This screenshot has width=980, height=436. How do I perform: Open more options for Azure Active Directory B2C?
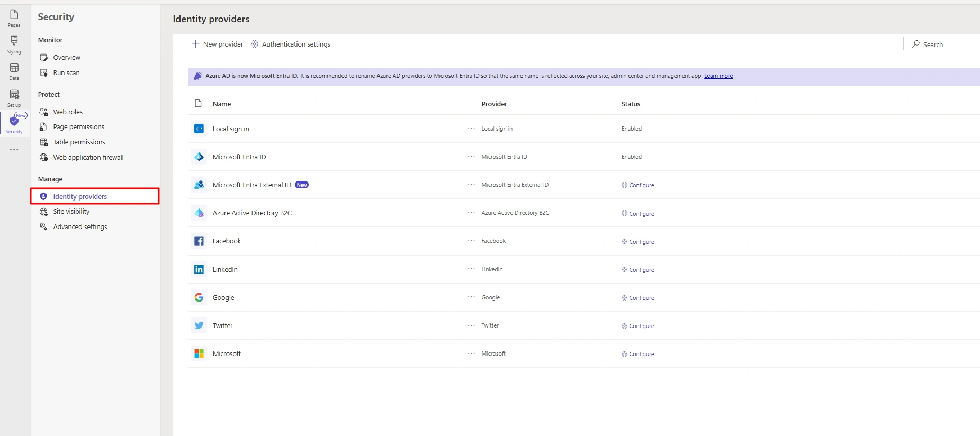[x=471, y=213]
